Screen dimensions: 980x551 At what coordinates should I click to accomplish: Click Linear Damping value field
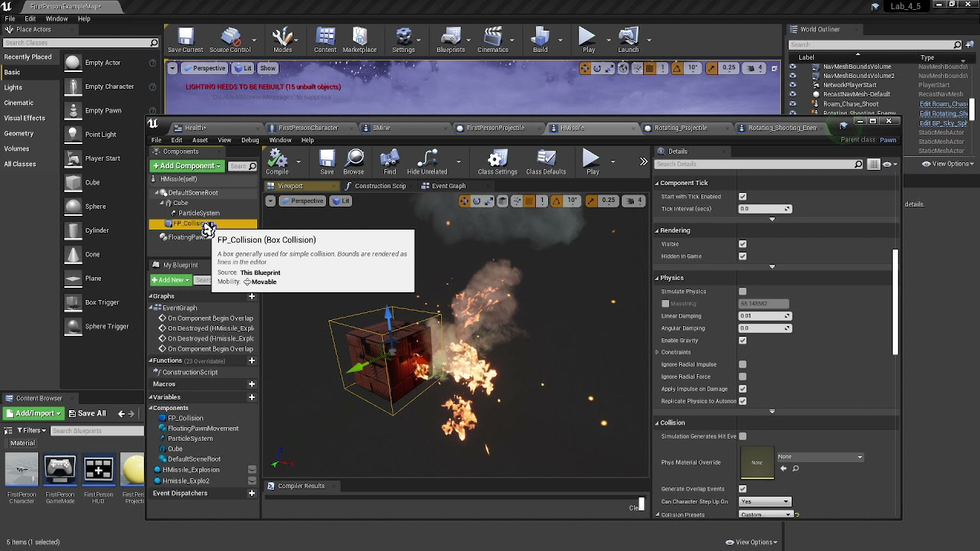point(764,316)
